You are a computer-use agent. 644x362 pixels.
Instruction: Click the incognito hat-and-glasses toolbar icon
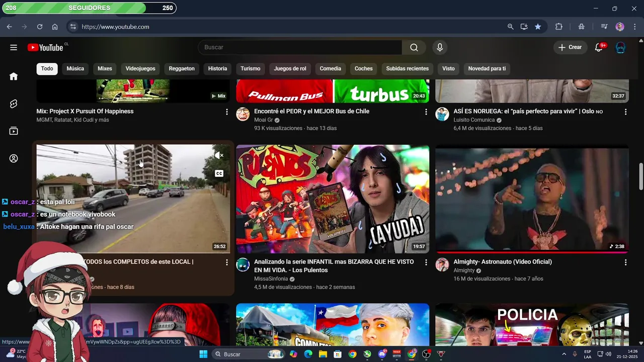click(582, 27)
